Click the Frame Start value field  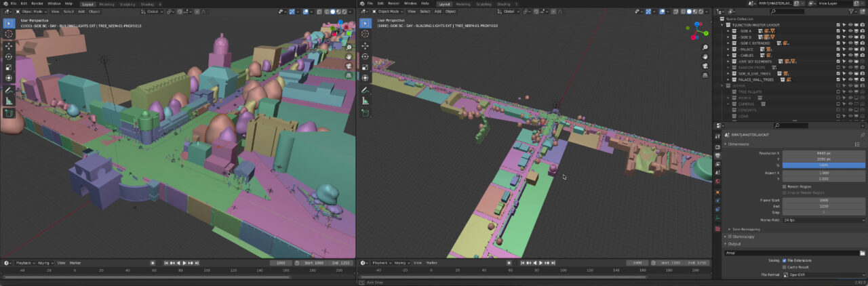823,200
